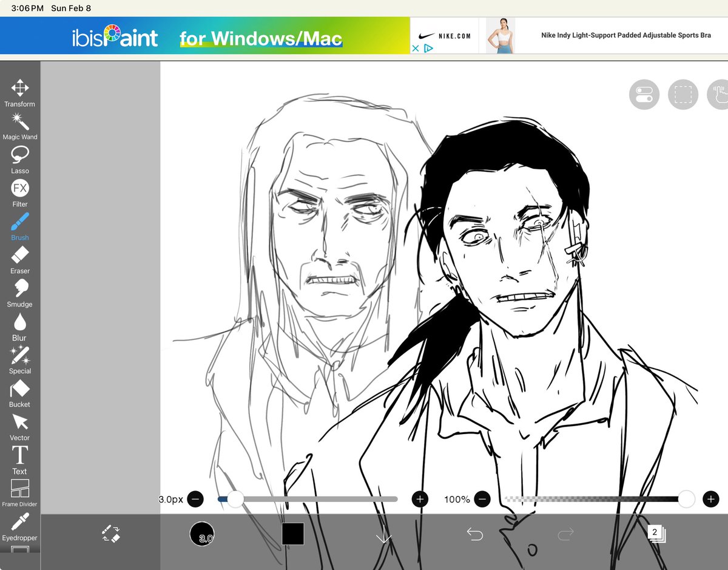This screenshot has width=728, height=570.
Task: Select the Brush tool
Action: click(20, 226)
